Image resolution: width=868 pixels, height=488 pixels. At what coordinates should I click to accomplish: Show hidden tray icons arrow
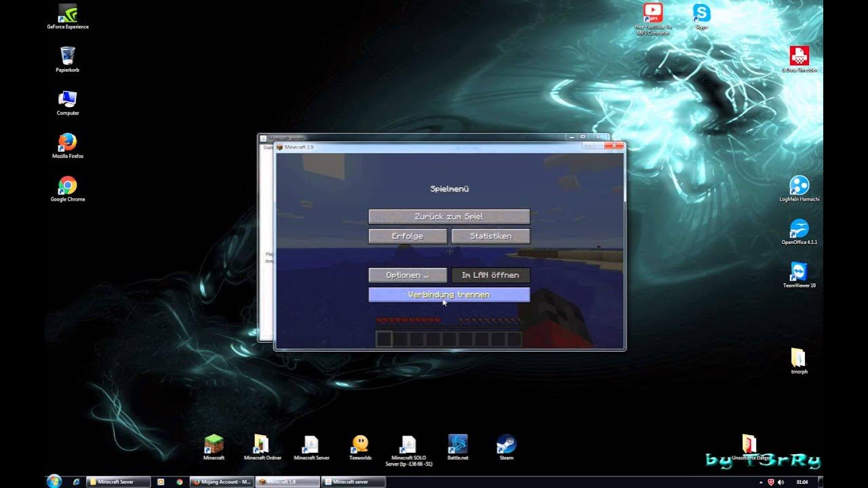[761, 482]
